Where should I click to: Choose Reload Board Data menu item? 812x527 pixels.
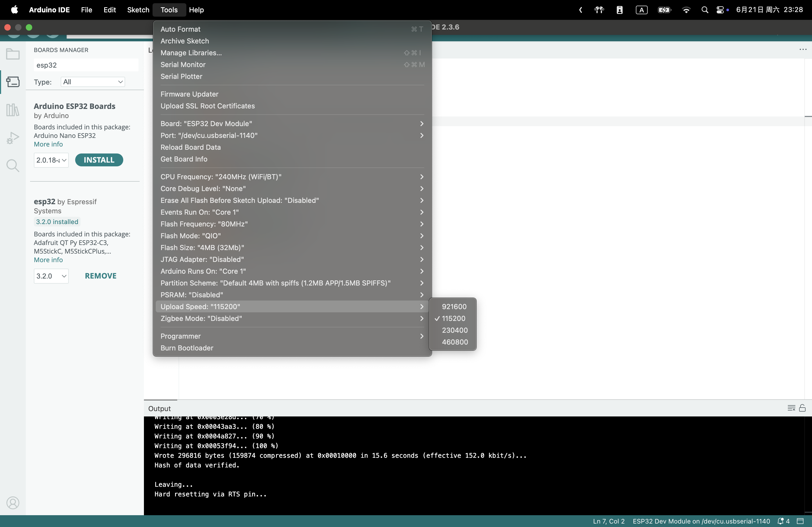(292, 147)
